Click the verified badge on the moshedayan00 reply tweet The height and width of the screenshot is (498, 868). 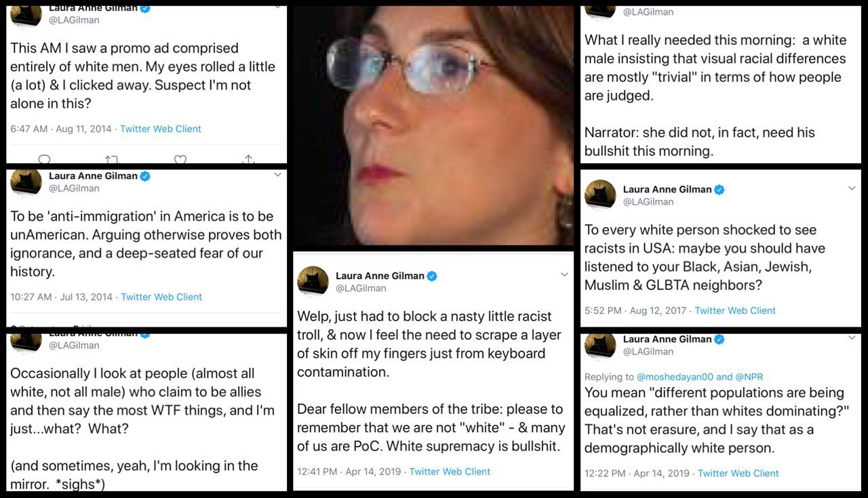(720, 339)
